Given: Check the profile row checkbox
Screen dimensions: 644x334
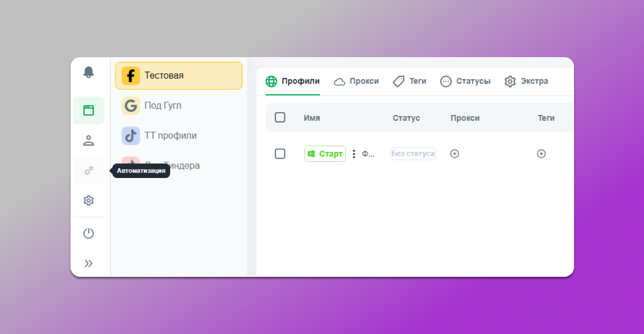Looking at the screenshot, I should pos(280,154).
